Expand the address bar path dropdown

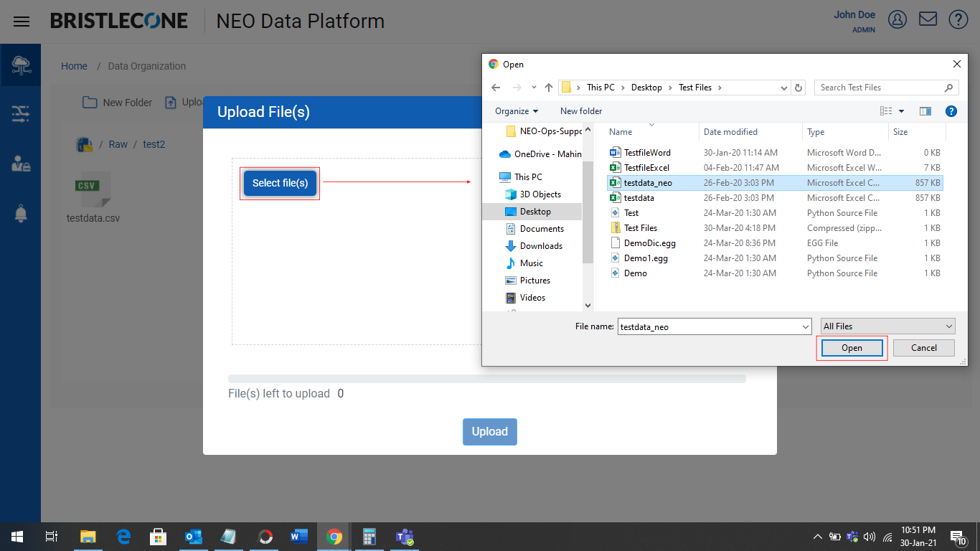783,88
